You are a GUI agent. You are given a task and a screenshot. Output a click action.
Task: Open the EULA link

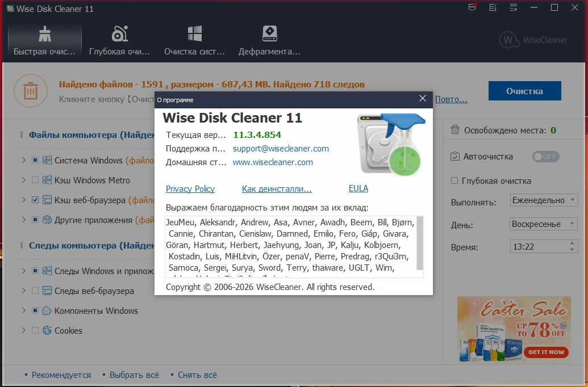point(358,188)
